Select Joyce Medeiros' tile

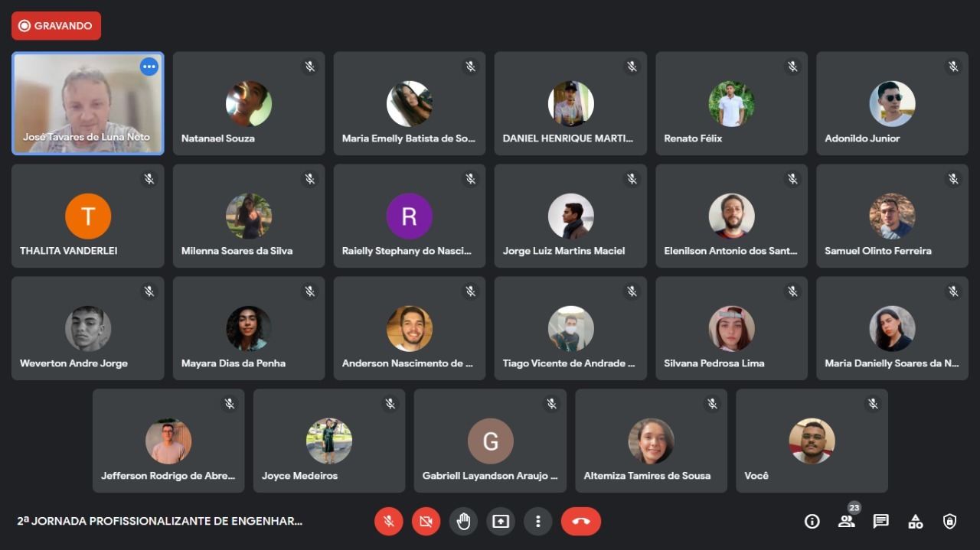tap(329, 441)
